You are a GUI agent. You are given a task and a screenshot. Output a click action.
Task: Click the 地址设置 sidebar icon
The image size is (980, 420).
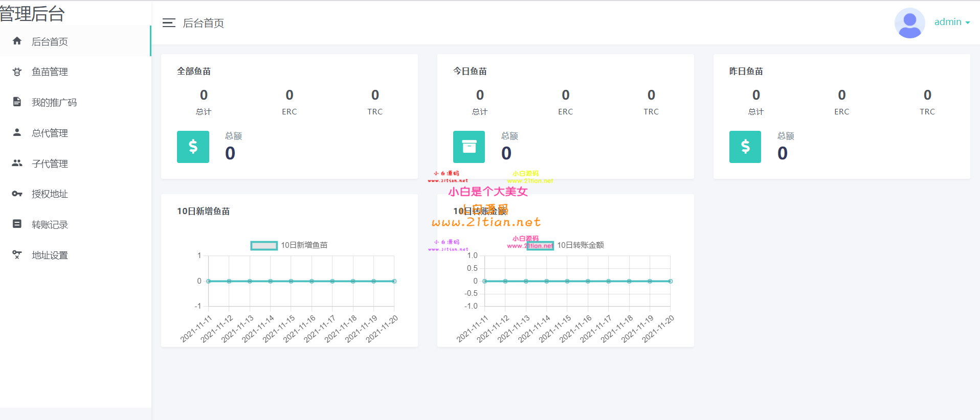[x=17, y=254]
